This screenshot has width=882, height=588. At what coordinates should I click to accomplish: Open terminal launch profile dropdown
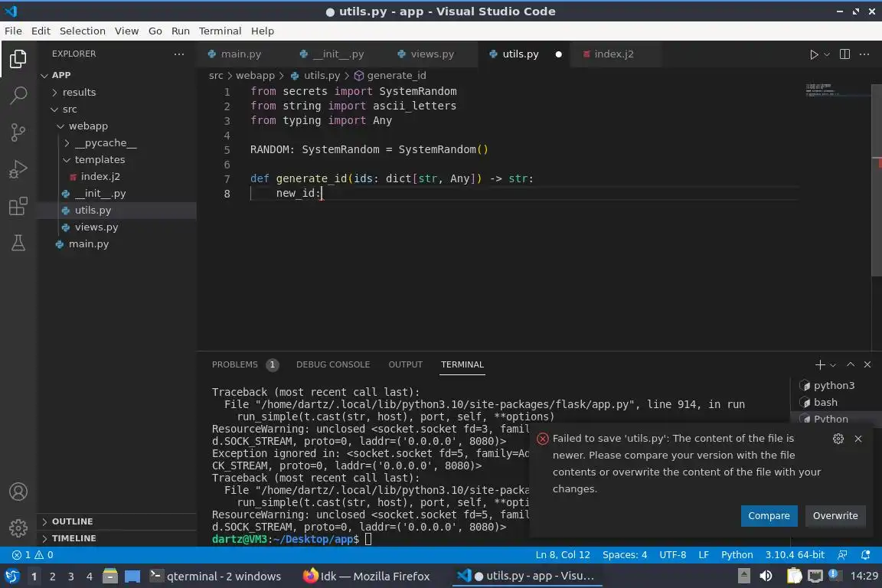833,365
